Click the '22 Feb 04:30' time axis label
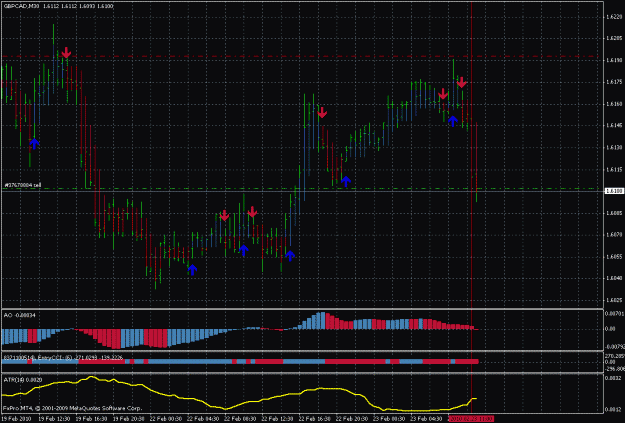625x423 pixels. [203, 419]
